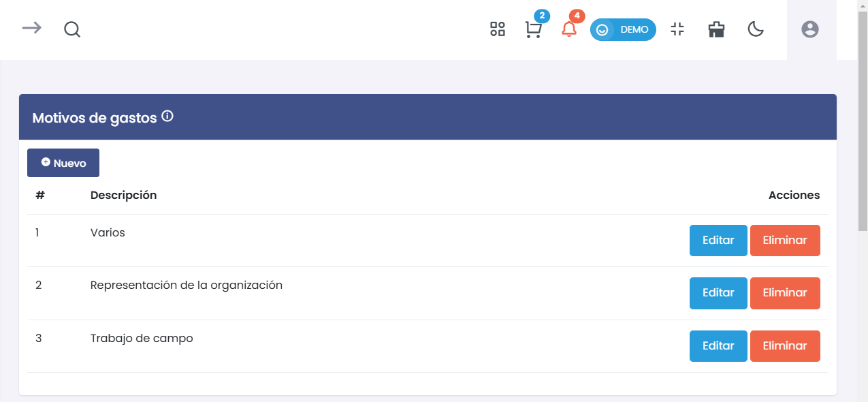Click the info icon beside Motivos de gastos

(x=167, y=117)
